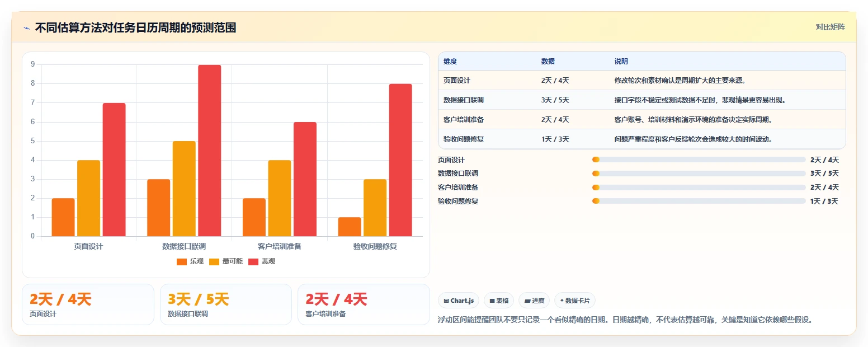Click the 进度 chip

click(534, 301)
